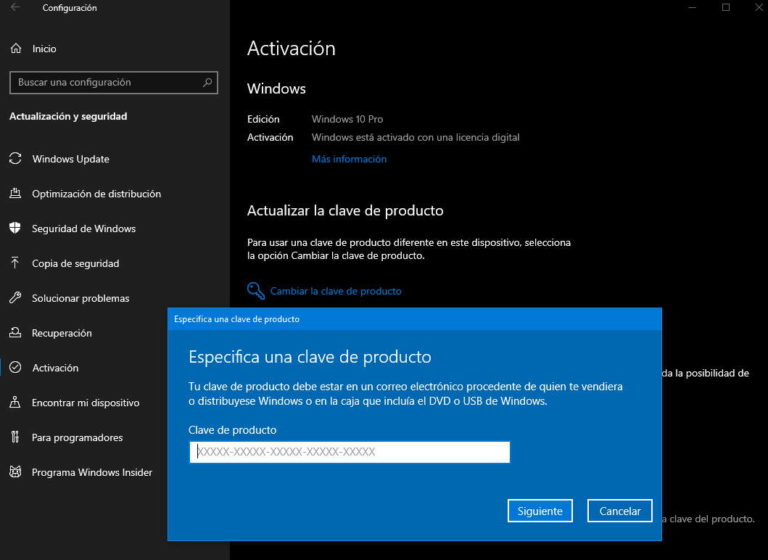The width and height of the screenshot is (768, 560).
Task: Minimize the Configuración window
Action: 692,7
